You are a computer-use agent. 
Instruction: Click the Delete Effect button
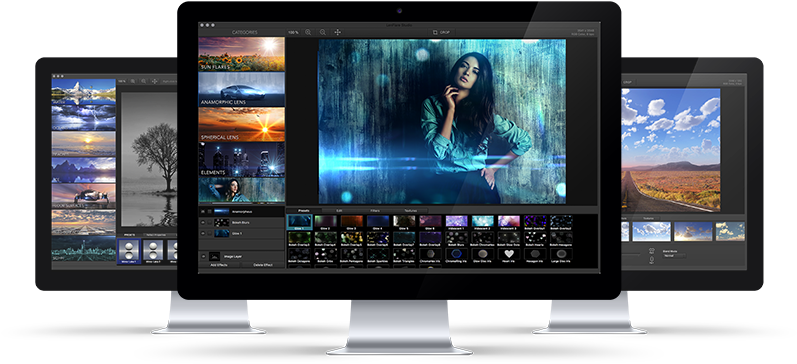coord(263,265)
